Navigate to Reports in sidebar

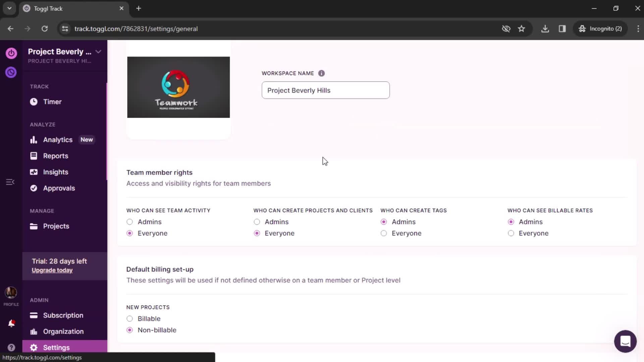click(x=55, y=156)
